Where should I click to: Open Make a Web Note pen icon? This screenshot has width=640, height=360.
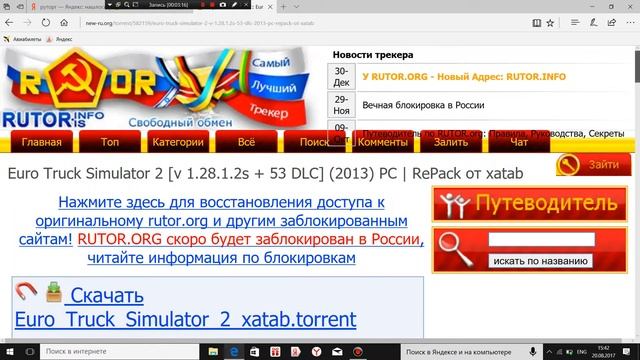(593, 23)
